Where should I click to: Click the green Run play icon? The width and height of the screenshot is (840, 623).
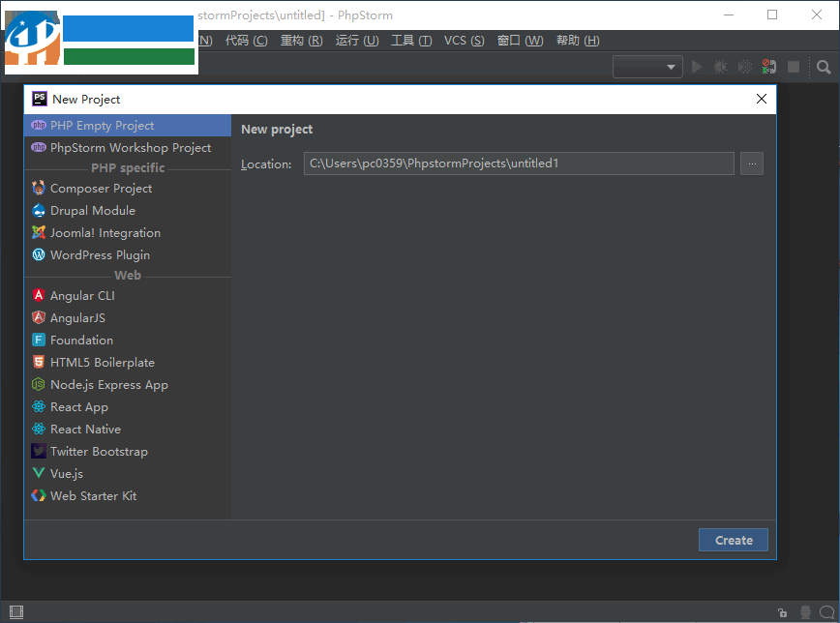(x=697, y=67)
